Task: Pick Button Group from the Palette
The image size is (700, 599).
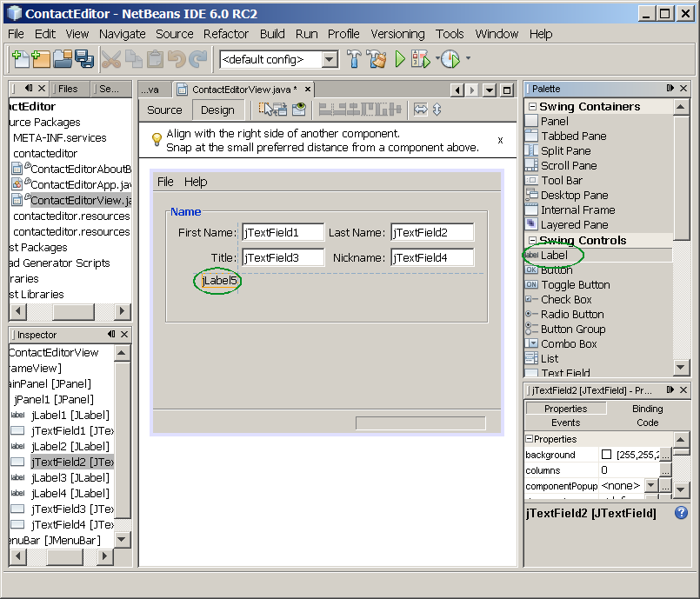Action: [x=573, y=329]
